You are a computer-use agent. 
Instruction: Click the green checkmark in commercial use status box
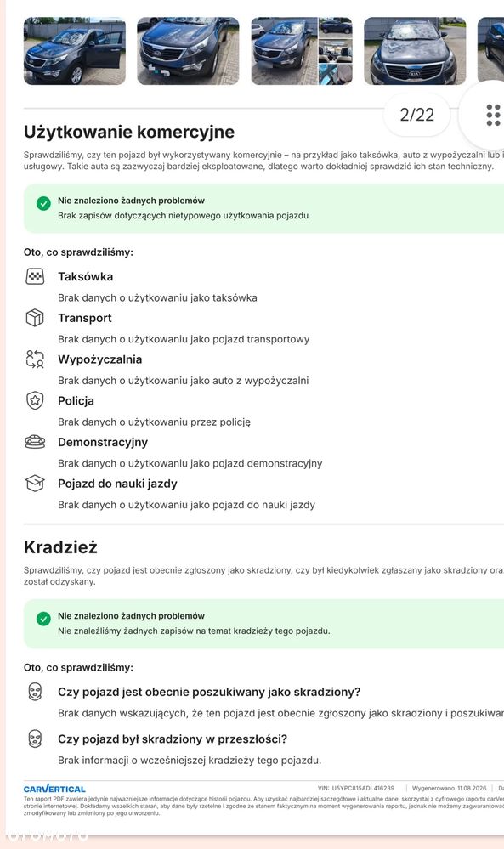tap(43, 204)
